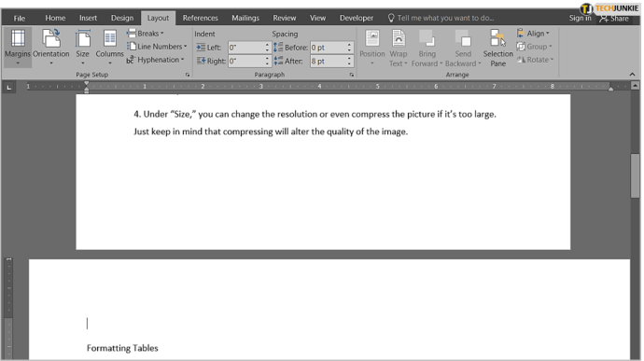
Task: Collapse the ribbon
Action: 632,75
